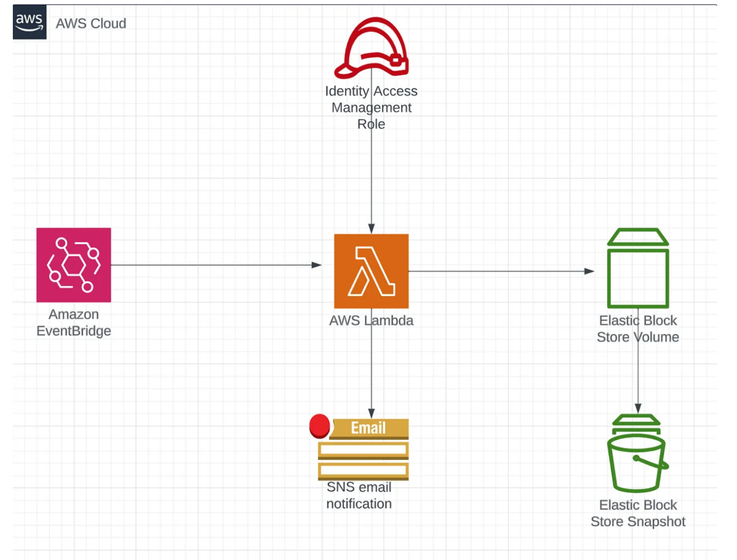737x560 pixels.
Task: Select the Amazon EventBridge icon
Action: [74, 265]
